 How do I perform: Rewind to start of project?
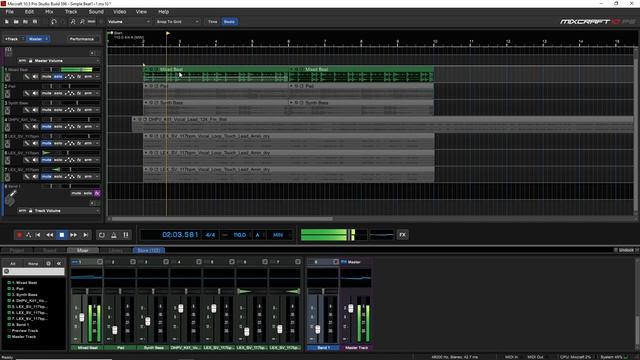point(38,235)
